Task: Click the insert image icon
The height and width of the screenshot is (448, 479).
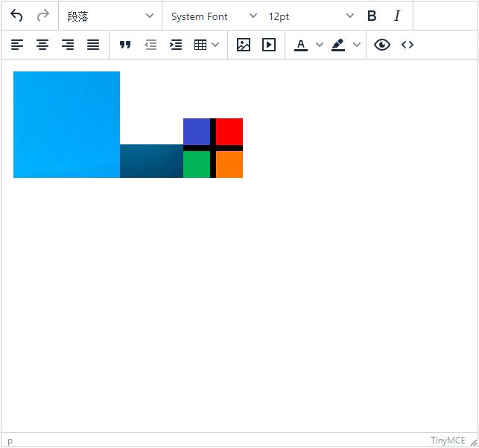Action: [x=244, y=45]
